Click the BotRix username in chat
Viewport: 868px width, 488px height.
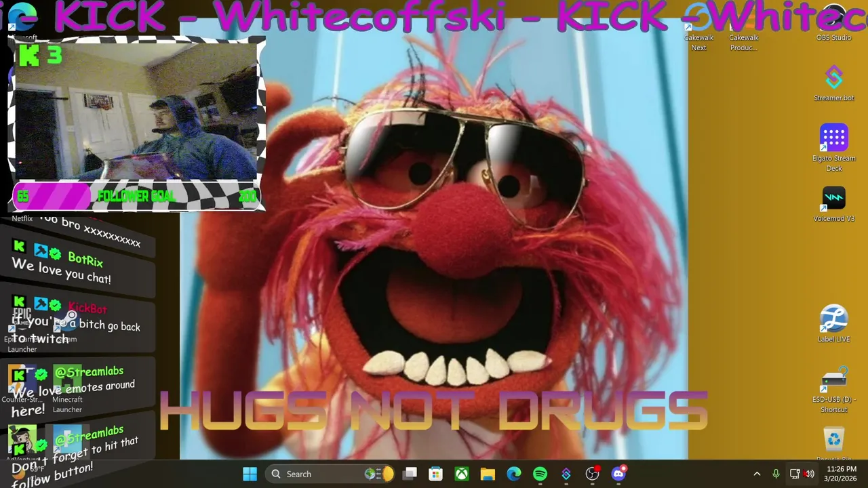click(85, 260)
